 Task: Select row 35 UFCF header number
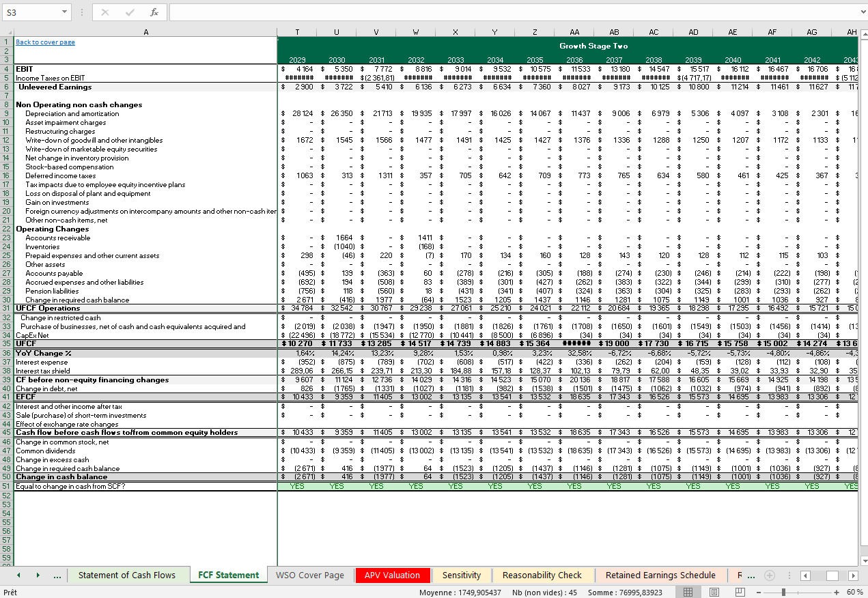coord(7,343)
